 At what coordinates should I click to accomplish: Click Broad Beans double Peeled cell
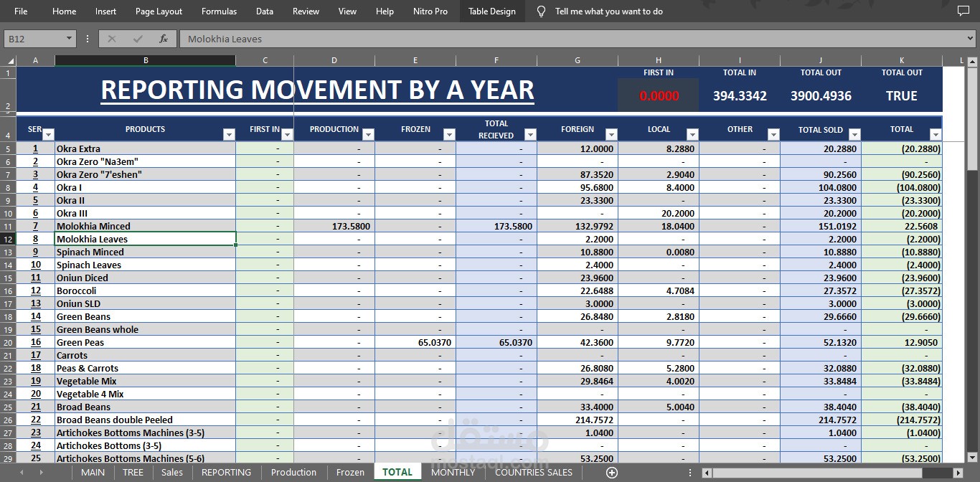pyautogui.click(x=145, y=420)
